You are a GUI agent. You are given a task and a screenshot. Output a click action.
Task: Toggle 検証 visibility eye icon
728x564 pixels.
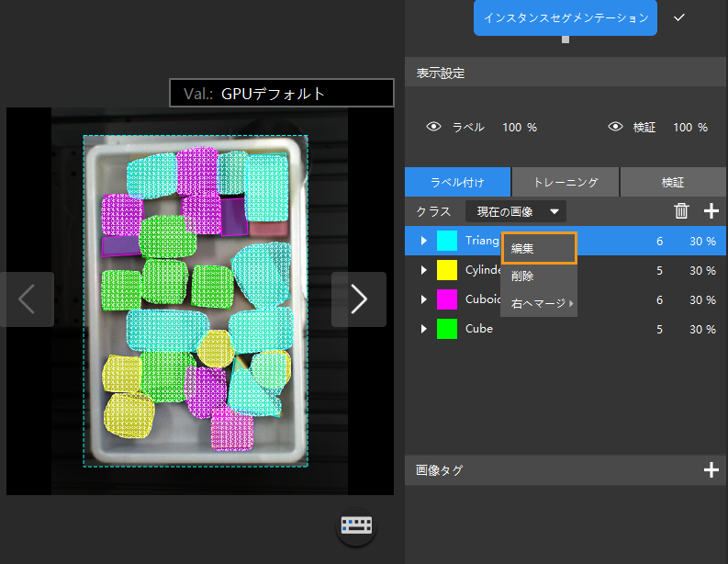(x=616, y=128)
